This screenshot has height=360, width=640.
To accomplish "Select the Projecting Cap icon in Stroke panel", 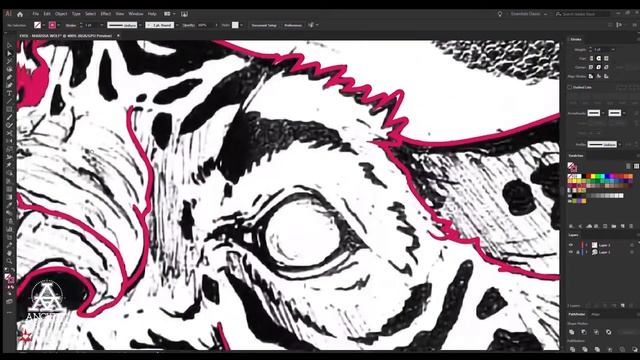I will [x=606, y=58].
